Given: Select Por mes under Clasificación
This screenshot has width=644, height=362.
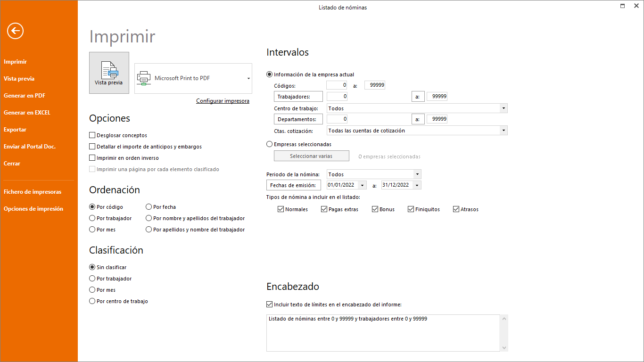Looking at the screenshot, I should pyautogui.click(x=92, y=290).
